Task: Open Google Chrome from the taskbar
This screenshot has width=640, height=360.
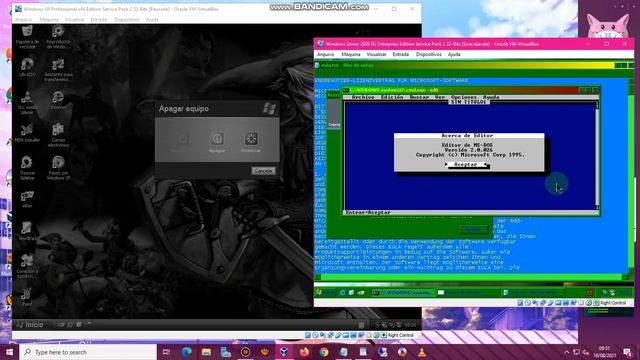Action: [x=324, y=352]
